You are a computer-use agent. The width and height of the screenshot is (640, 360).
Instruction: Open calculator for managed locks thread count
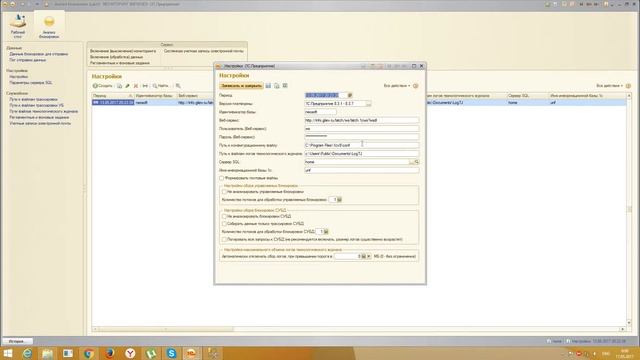pyautogui.click(x=339, y=200)
